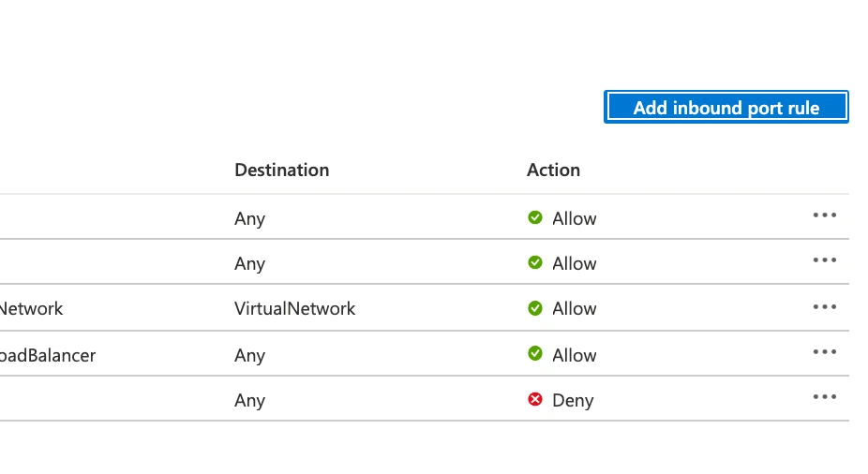
Task: Select Any destination in the Deny row
Action: [249, 400]
